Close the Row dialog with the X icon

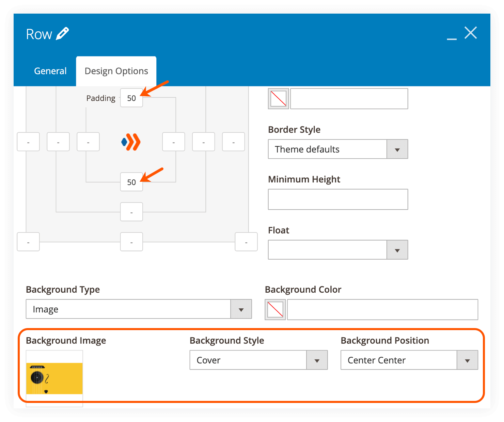coord(471,33)
